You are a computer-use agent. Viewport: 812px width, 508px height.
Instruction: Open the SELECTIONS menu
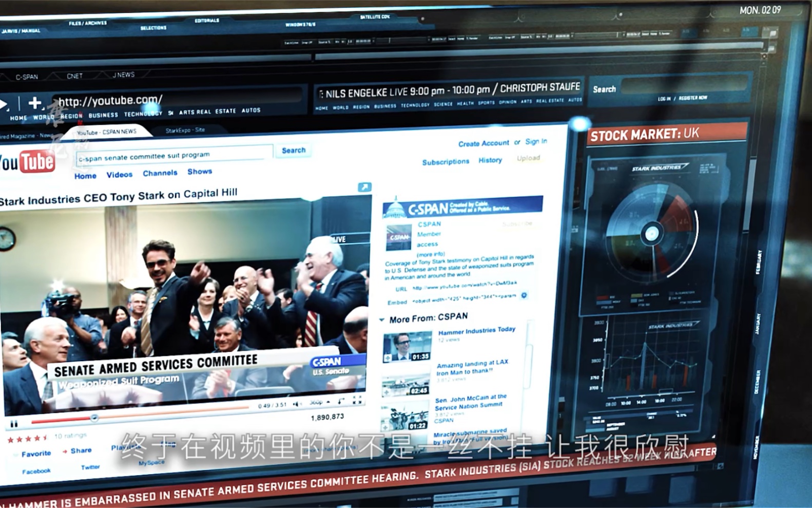pos(153,28)
